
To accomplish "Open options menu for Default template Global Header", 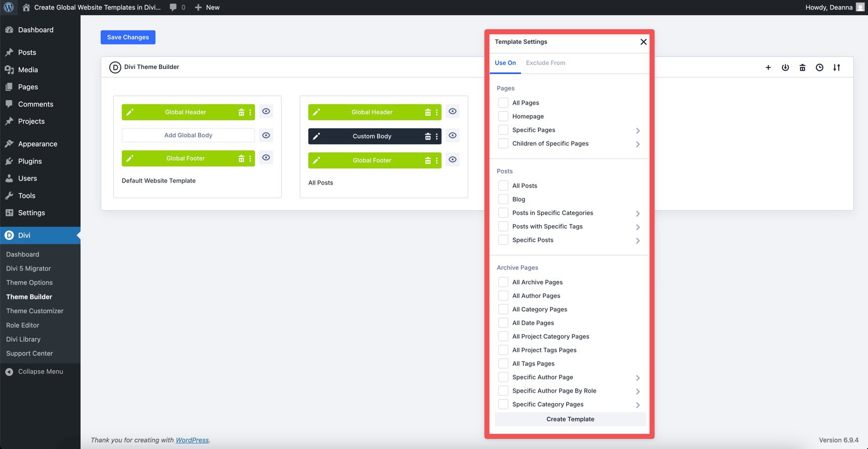I will pyautogui.click(x=250, y=112).
